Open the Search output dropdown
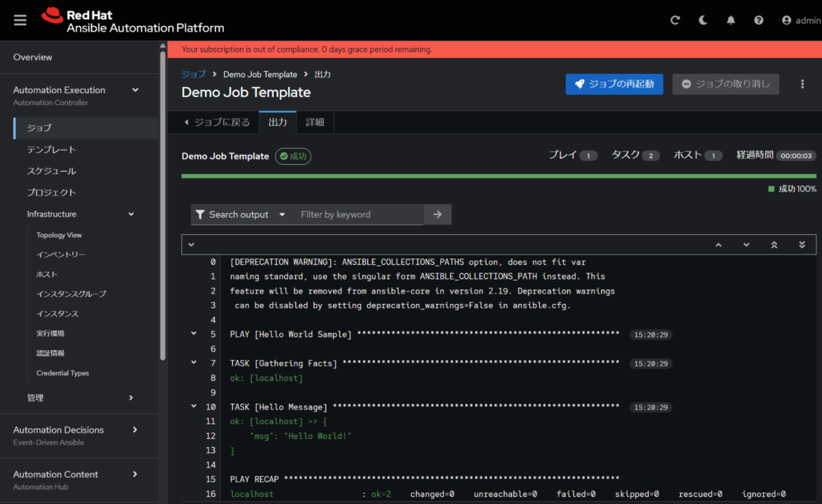Image resolution: width=822 pixels, height=504 pixels. (x=240, y=214)
